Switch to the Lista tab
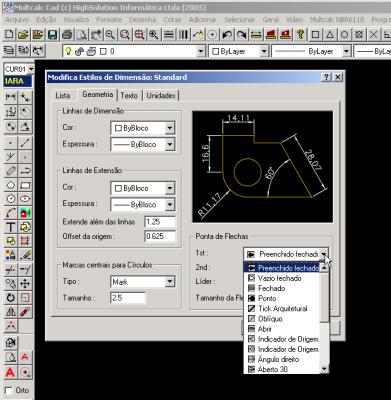 (x=63, y=96)
